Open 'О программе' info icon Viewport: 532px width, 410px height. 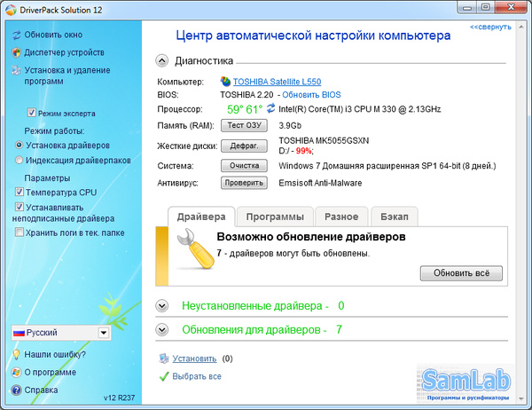(16, 372)
